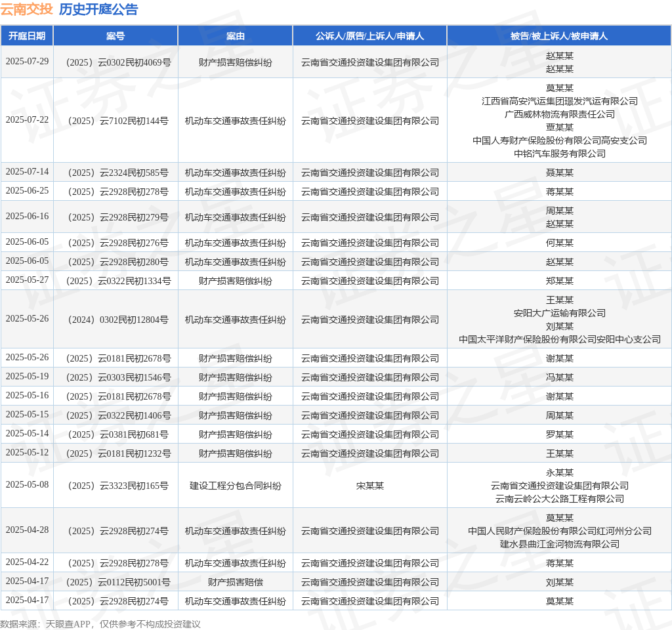
Task: Click the date 2025-05-27
Action: coord(27,280)
